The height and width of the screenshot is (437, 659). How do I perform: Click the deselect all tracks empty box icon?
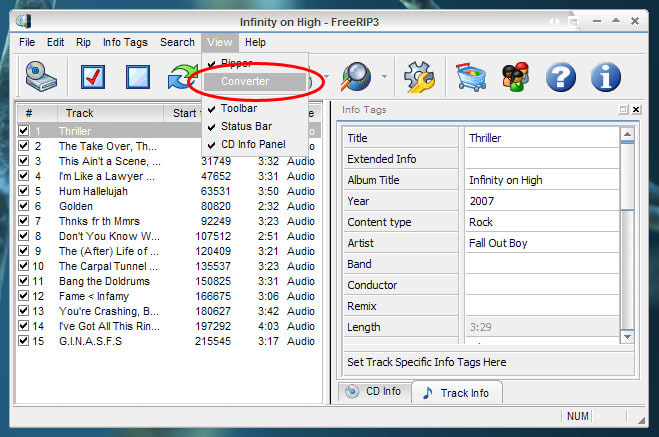pos(138,76)
